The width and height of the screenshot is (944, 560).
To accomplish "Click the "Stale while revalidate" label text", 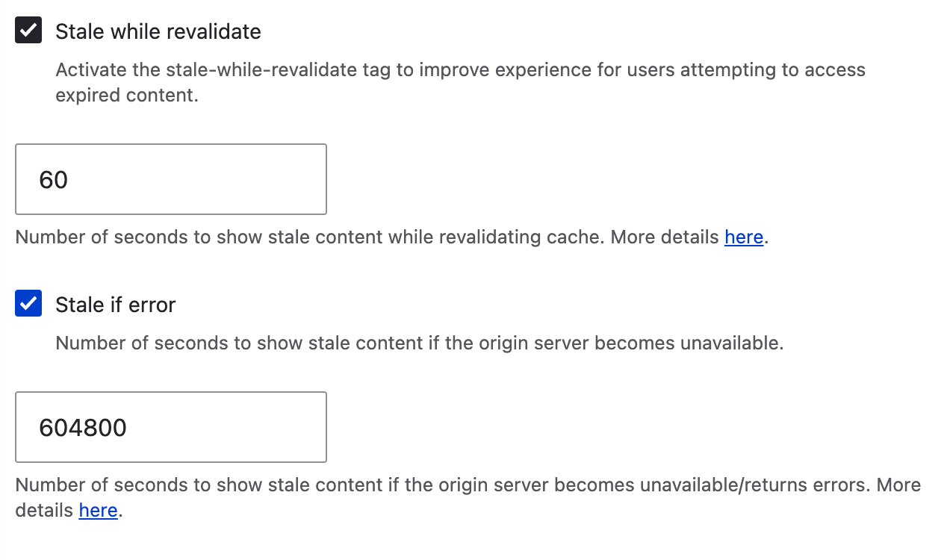I will (158, 31).
